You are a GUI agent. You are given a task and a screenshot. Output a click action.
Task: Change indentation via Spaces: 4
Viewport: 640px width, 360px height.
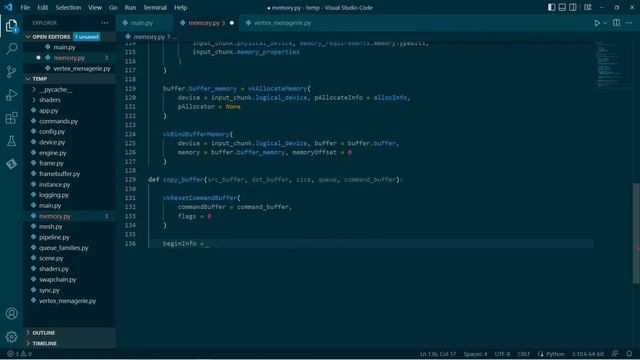point(475,354)
